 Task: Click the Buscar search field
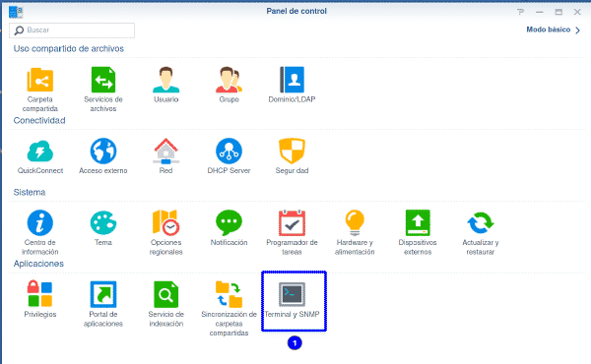[x=72, y=30]
